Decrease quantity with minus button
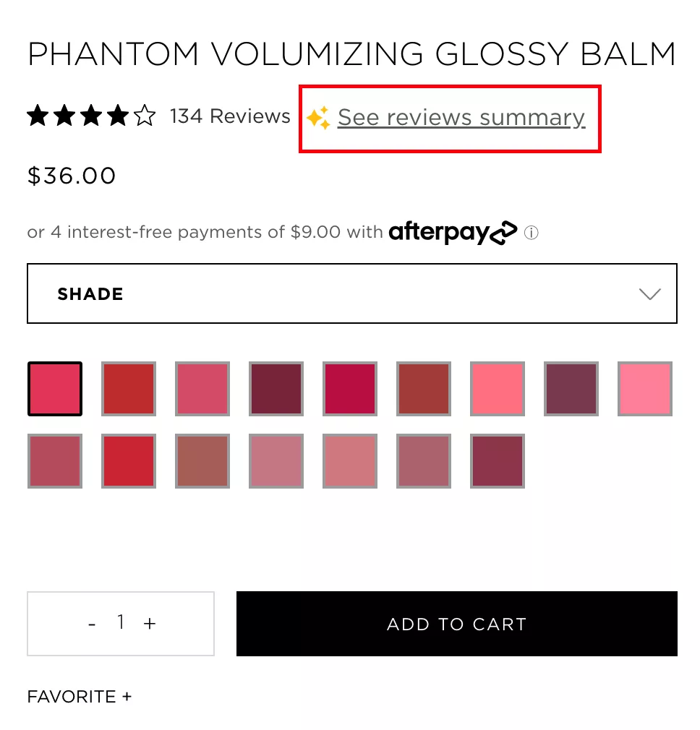Viewport: 700px width, 730px height. [x=92, y=623]
